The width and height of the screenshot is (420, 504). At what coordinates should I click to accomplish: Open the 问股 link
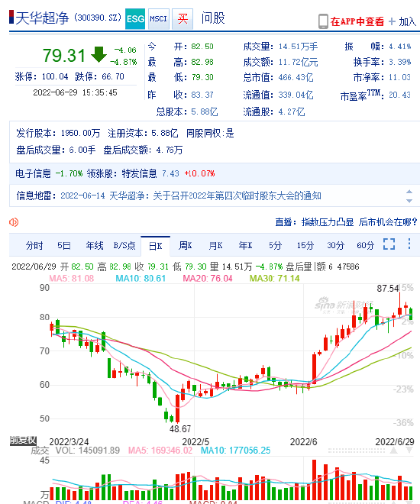[213, 18]
